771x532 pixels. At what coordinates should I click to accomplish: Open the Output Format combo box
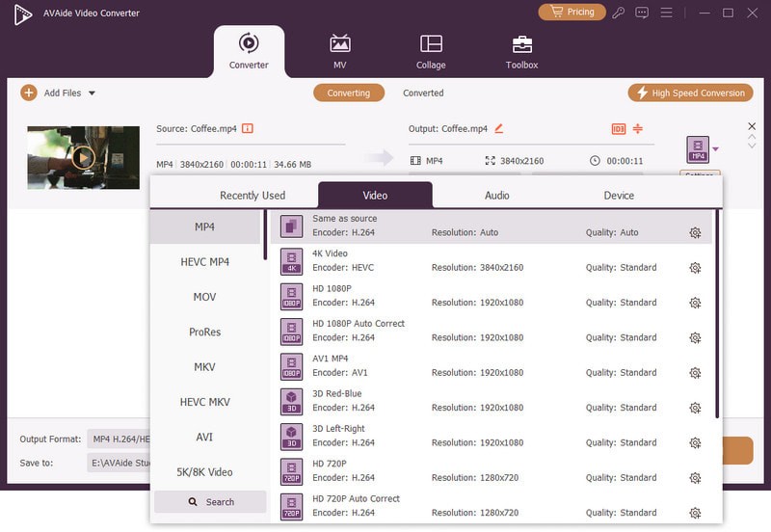(119, 439)
